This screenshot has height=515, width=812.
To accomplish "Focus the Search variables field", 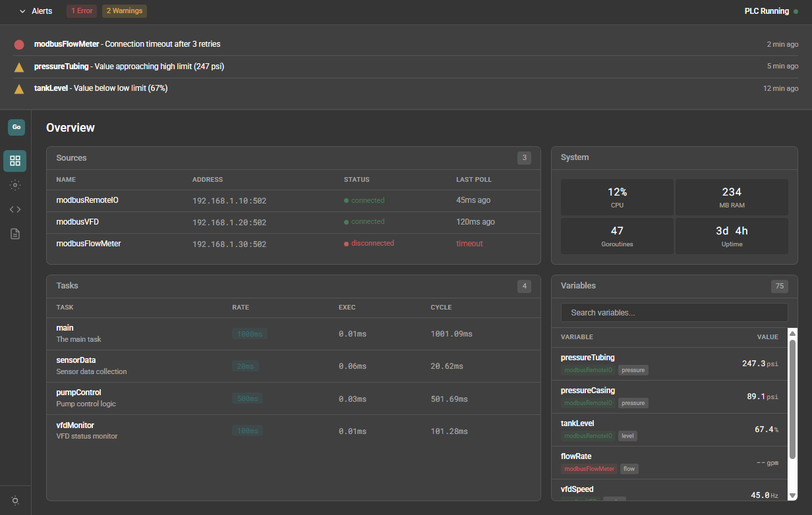I will coord(674,313).
